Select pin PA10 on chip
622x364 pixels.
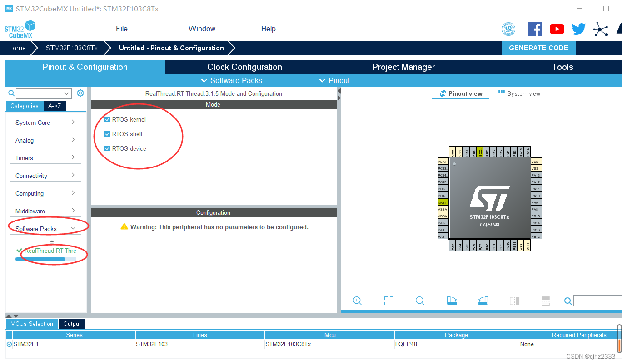[x=536, y=196]
